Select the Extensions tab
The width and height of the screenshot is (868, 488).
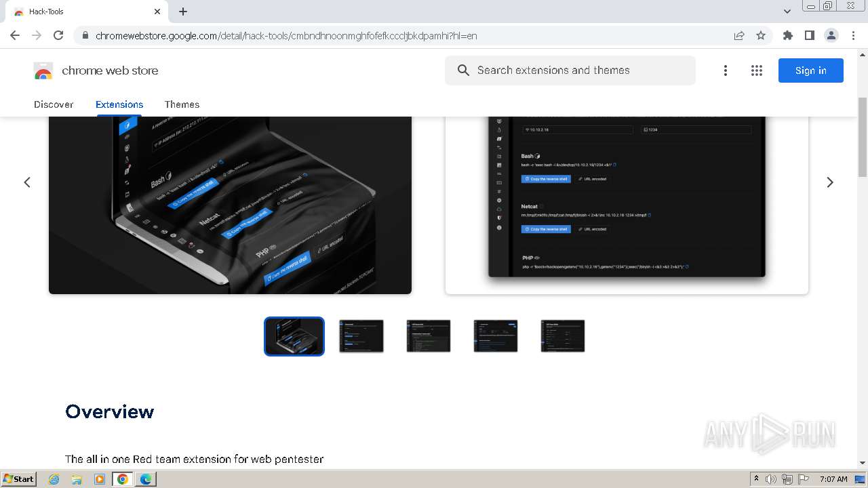pyautogui.click(x=119, y=104)
